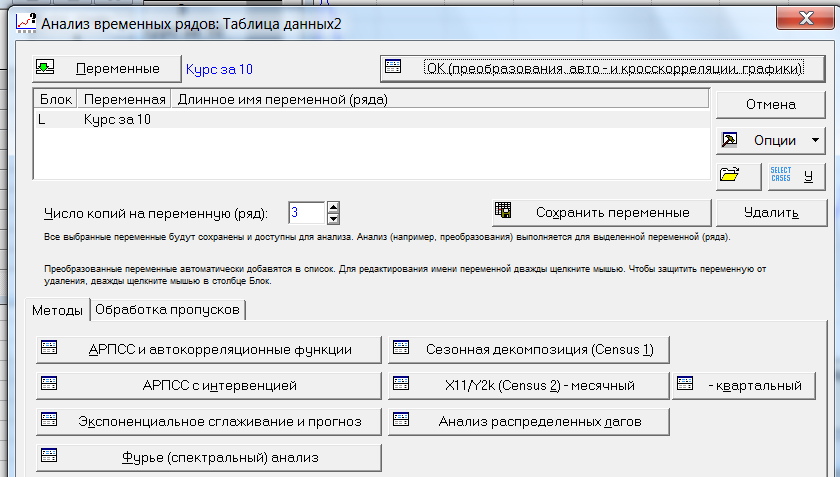Click the Блок cell L in the list
This screenshot has width=840, height=477.
(42, 120)
